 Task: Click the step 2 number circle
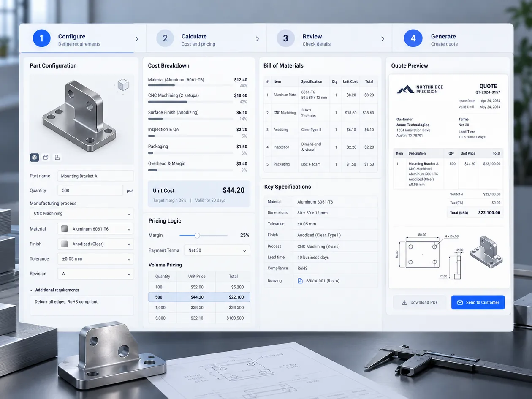pyautogui.click(x=165, y=38)
